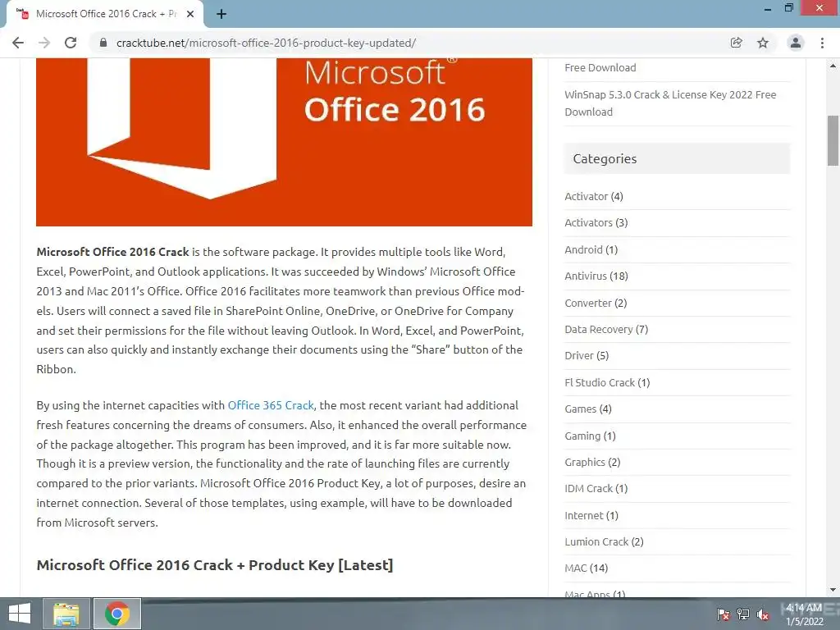Click the padlock site info icon
Viewport: 840px width, 630px height.
point(103,43)
